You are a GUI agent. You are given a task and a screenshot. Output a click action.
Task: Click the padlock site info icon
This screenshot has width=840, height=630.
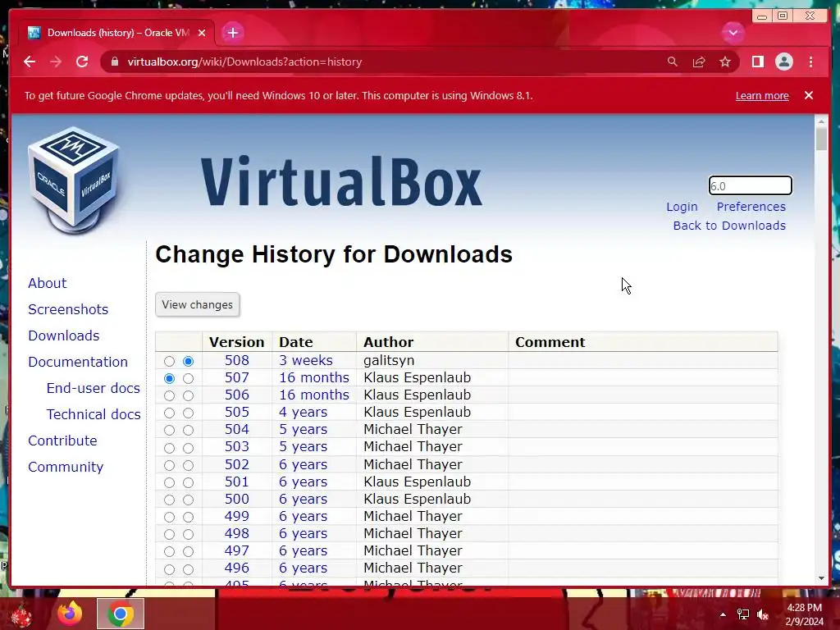point(114,62)
